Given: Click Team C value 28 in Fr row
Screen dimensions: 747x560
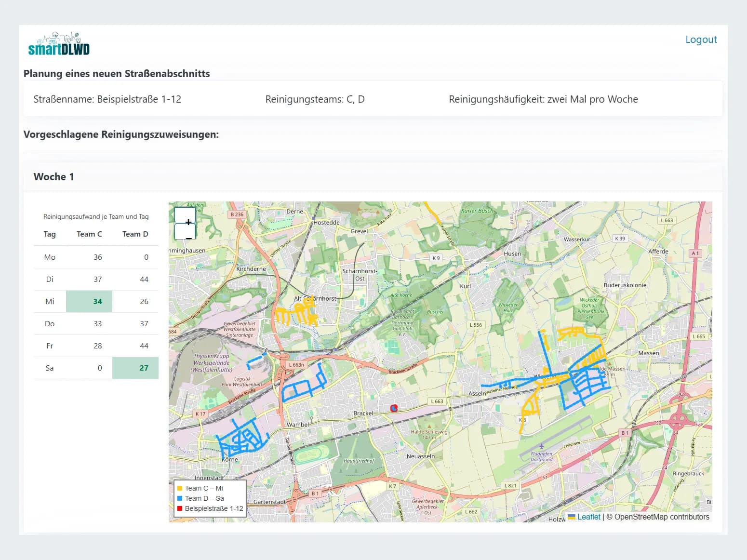Looking at the screenshot, I should pos(98,346).
